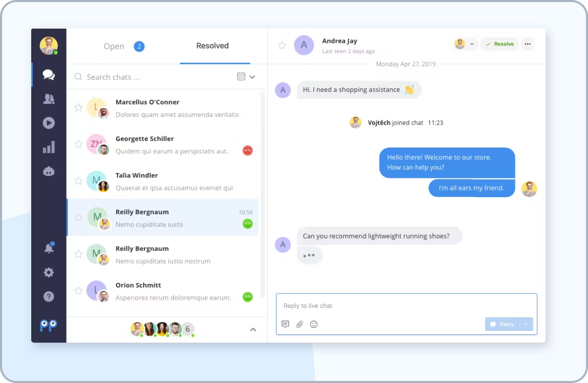Click the Andrea Jay name in header
Viewport: 588px width, 383px height.
click(340, 41)
